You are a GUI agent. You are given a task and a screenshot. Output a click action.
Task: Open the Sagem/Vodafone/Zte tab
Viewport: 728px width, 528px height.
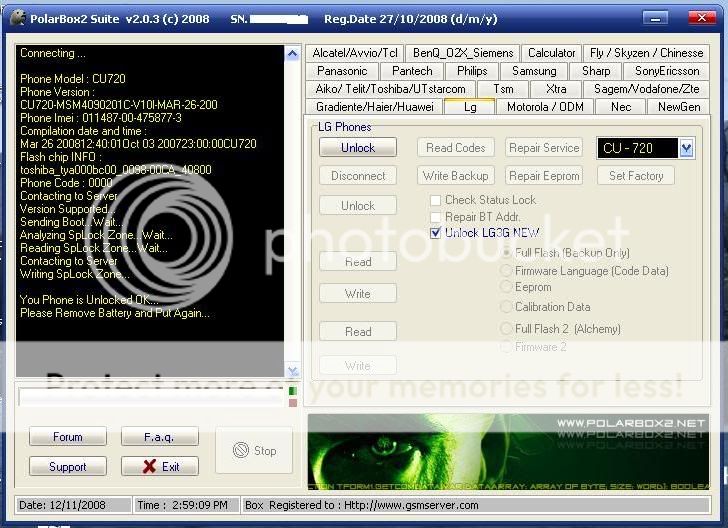(x=646, y=89)
